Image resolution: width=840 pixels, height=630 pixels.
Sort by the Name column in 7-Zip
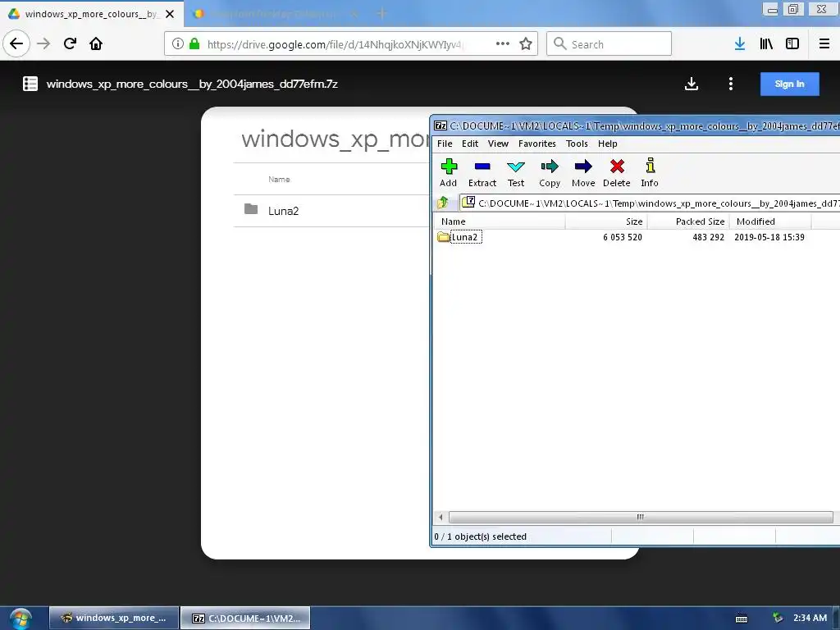pyautogui.click(x=499, y=221)
